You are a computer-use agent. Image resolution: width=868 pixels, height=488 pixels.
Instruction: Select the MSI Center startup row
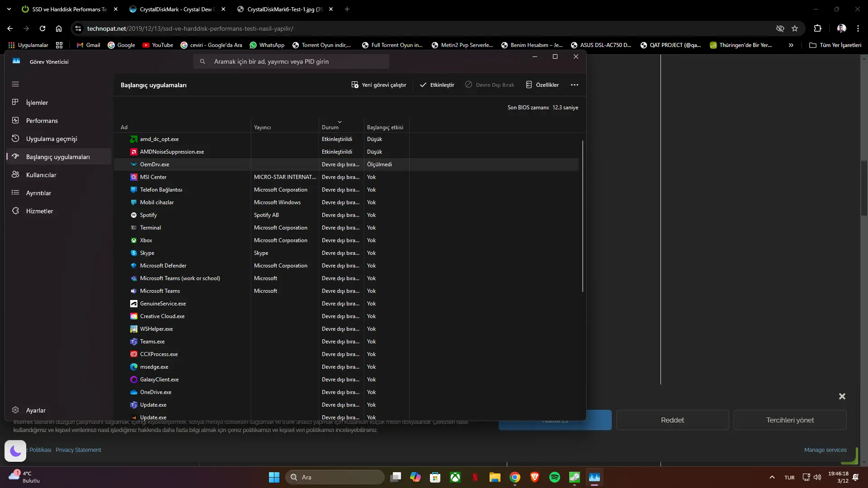[x=346, y=177]
